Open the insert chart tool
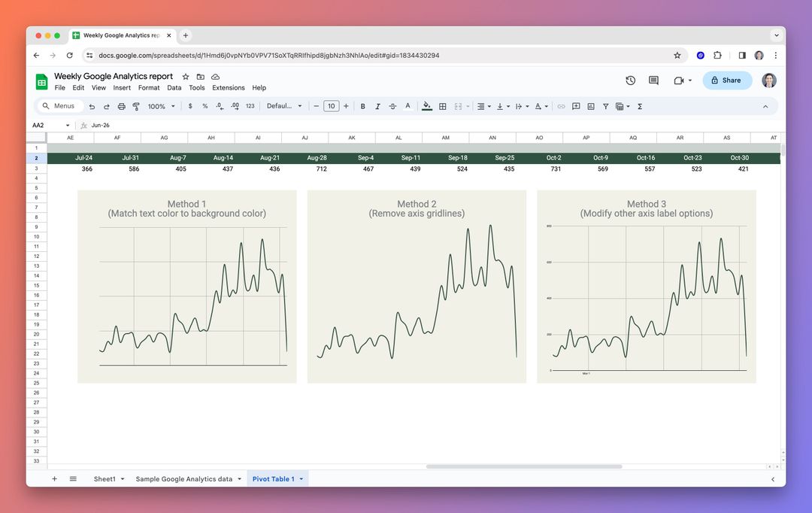Screen dimensions: 812x513 [x=591, y=106]
